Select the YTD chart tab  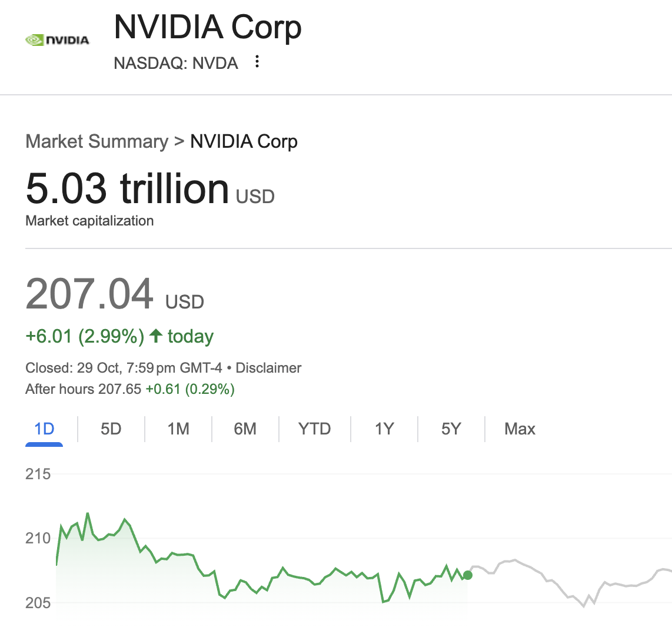click(314, 429)
